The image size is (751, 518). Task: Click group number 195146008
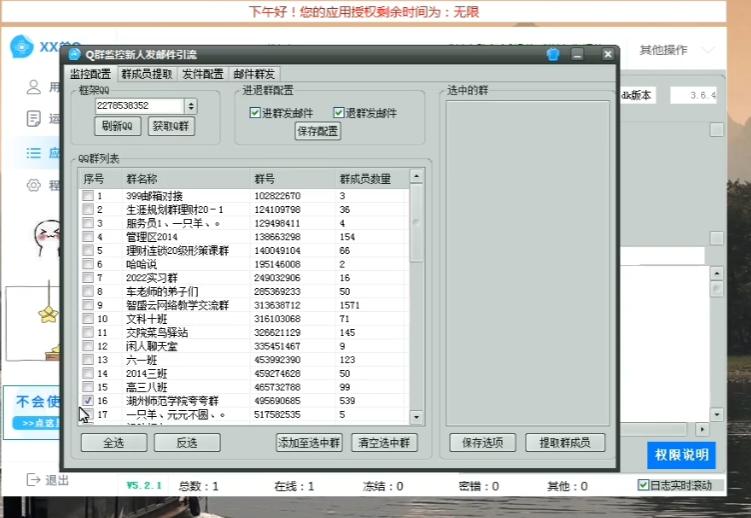[277, 264]
